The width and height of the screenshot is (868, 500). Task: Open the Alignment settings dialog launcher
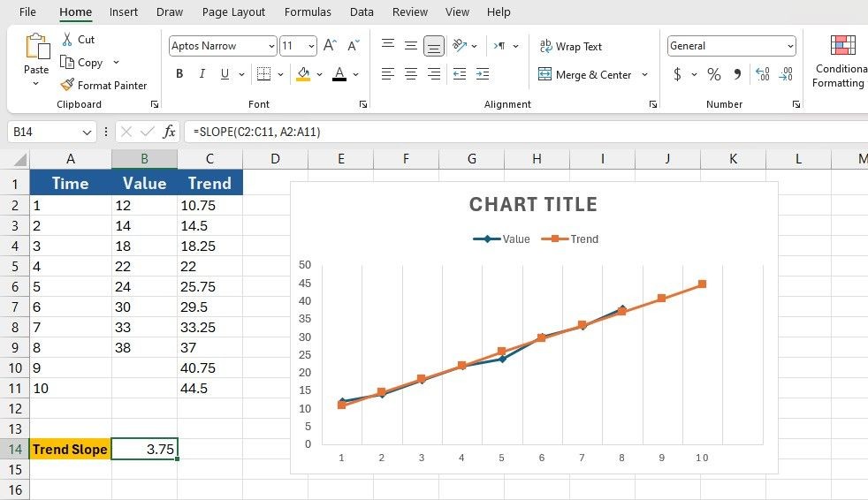pyautogui.click(x=653, y=104)
